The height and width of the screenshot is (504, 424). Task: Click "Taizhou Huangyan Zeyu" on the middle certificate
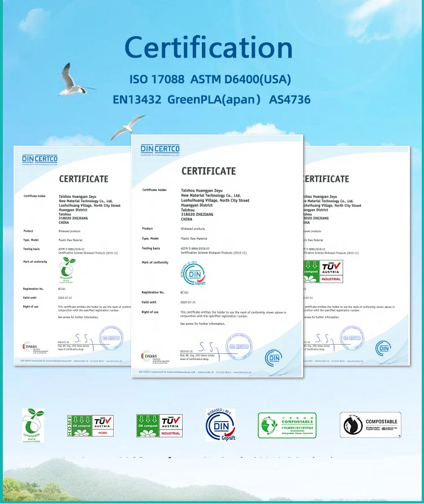(x=202, y=190)
